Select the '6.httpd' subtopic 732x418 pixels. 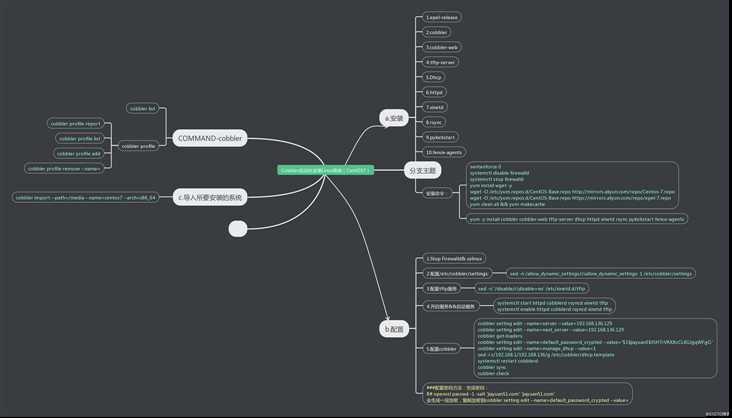[x=434, y=92]
